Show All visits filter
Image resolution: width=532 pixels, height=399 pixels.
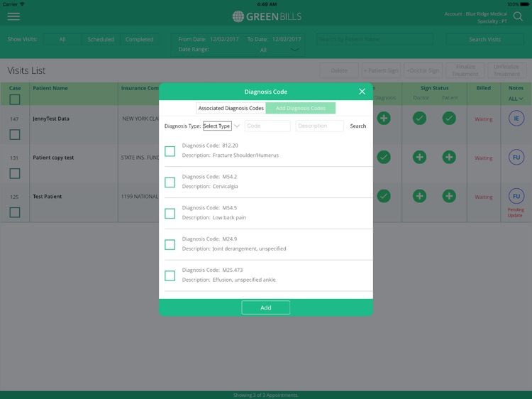[62, 39]
